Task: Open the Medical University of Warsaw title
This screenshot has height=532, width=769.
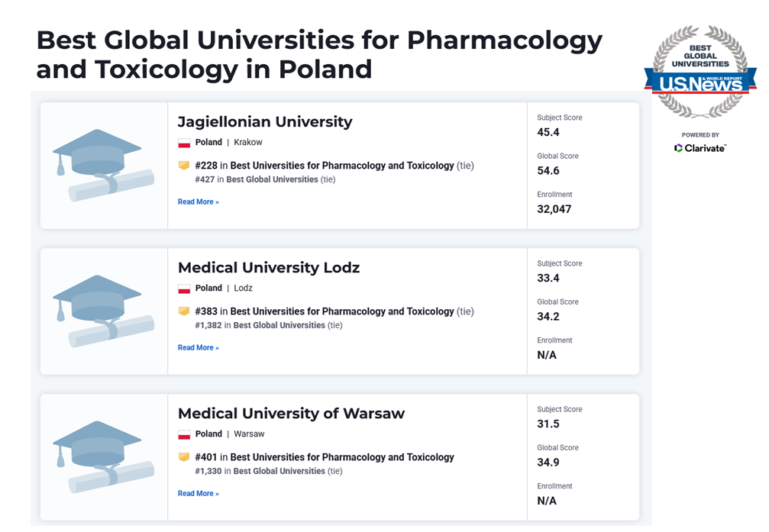Action: pos(291,414)
